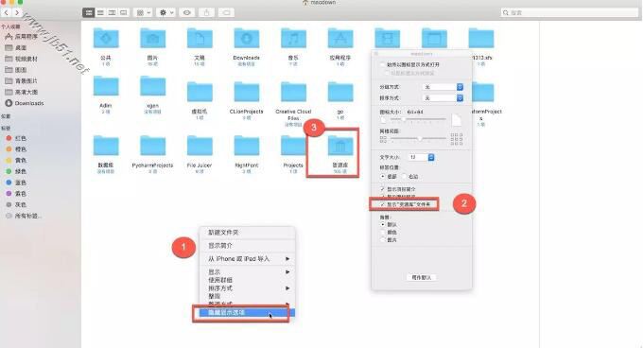Select label position 右边 radio button

pos(405,176)
